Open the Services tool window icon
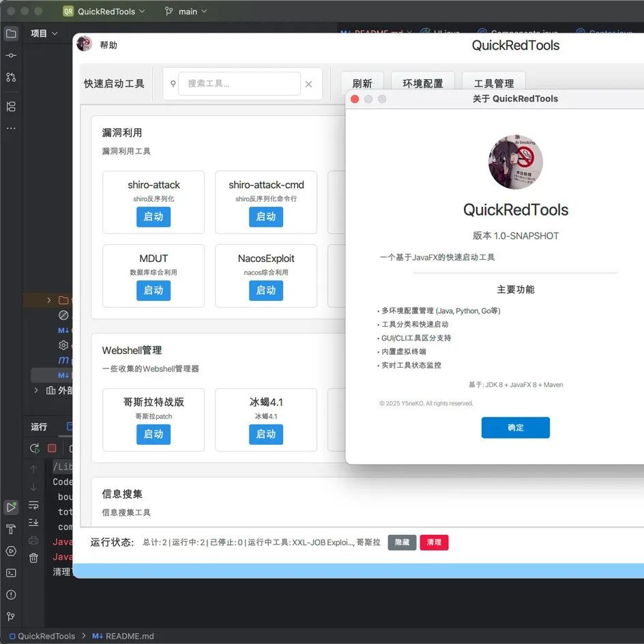644x644 pixels. [11, 551]
